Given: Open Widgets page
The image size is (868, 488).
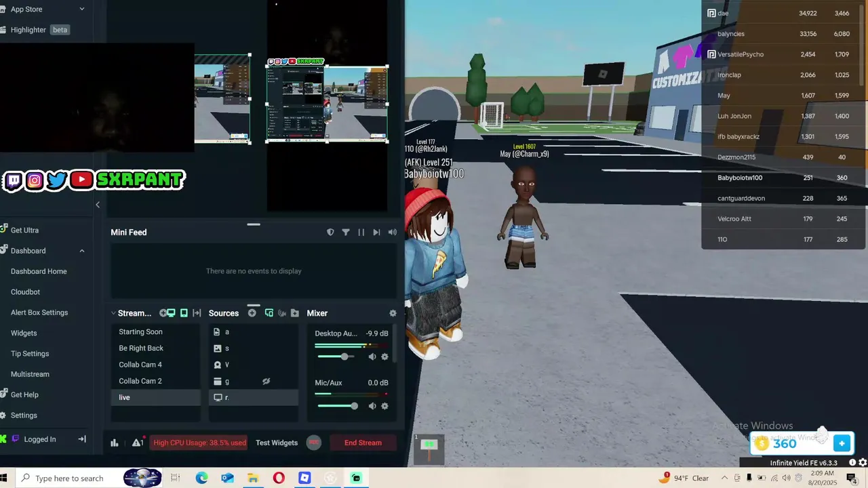Looking at the screenshot, I should click(24, 333).
